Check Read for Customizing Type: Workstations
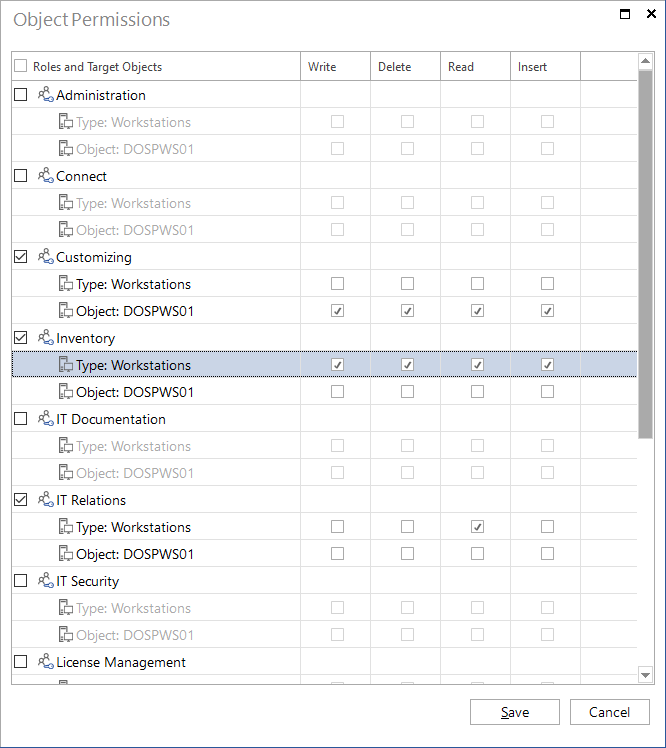The height and width of the screenshot is (748, 666). coord(478,283)
